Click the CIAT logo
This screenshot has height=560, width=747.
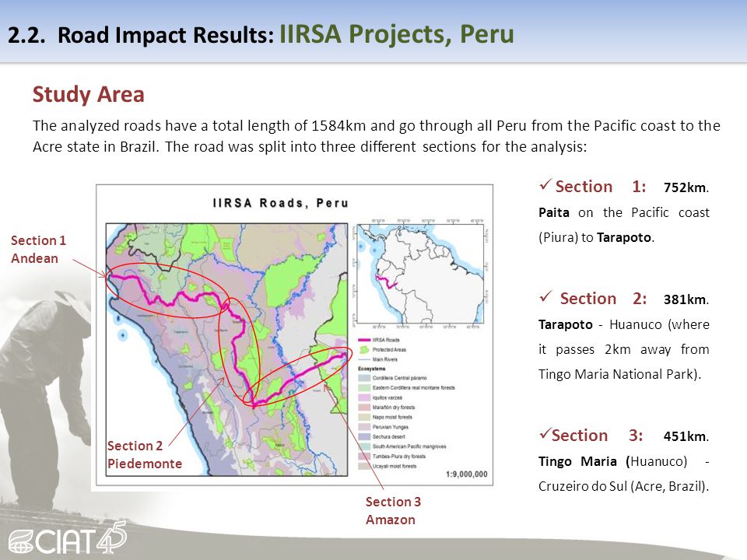(68, 538)
